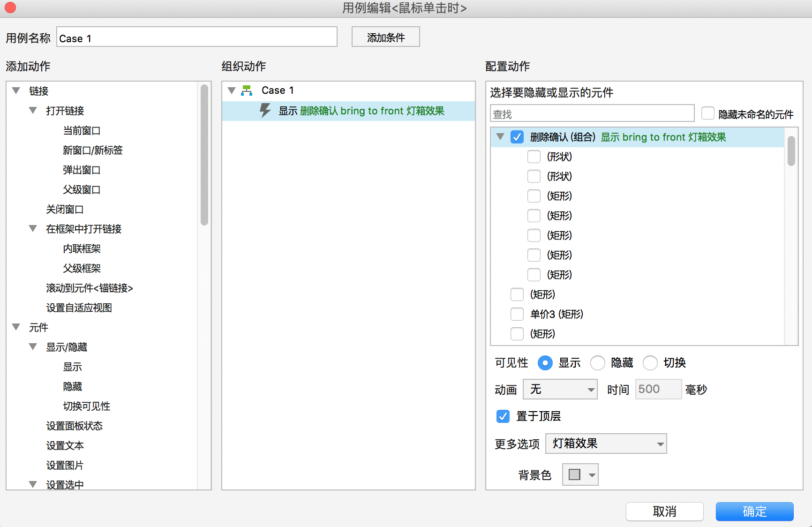Click the lightning bolt action icon

click(265, 111)
